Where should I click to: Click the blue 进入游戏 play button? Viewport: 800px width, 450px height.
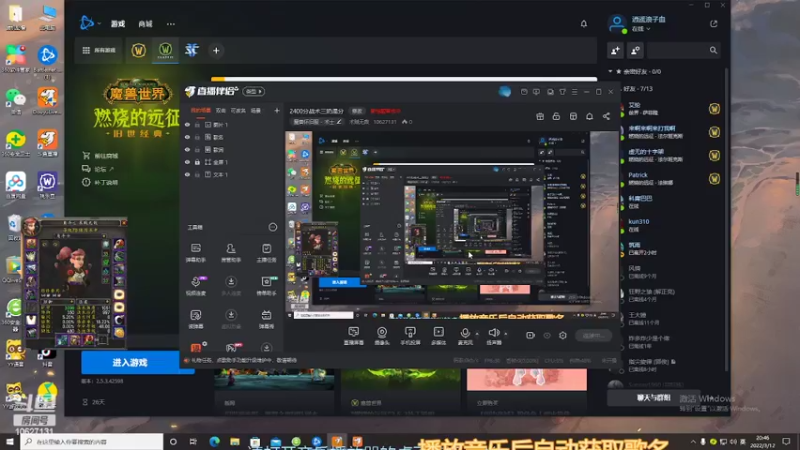coord(130,362)
